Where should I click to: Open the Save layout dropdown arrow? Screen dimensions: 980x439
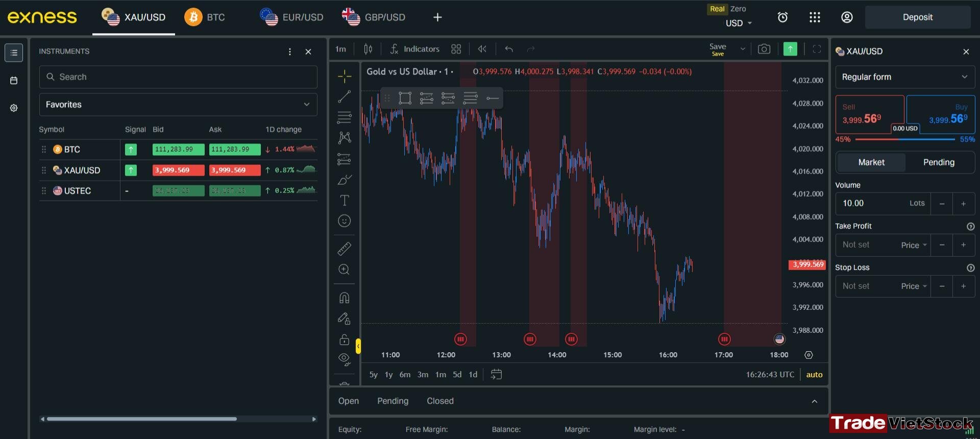click(743, 49)
